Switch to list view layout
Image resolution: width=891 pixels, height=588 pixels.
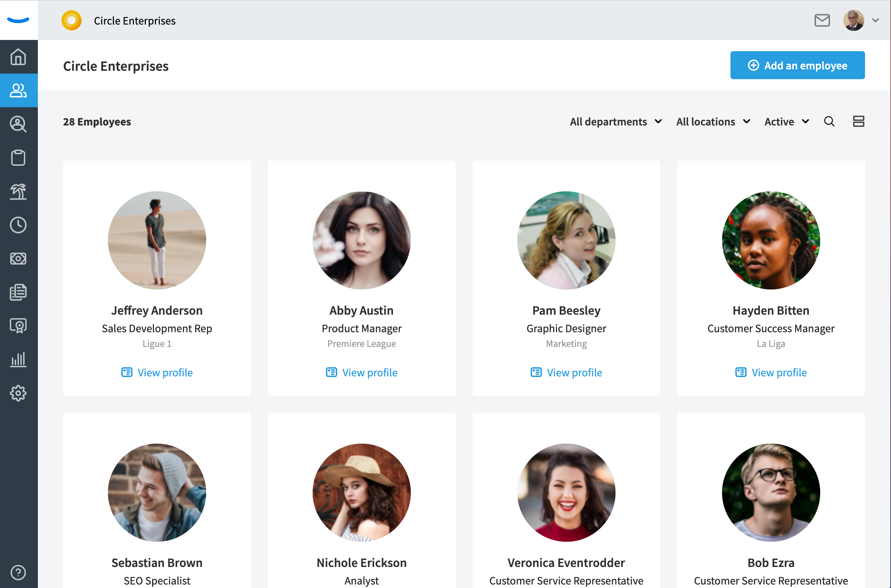tap(858, 122)
